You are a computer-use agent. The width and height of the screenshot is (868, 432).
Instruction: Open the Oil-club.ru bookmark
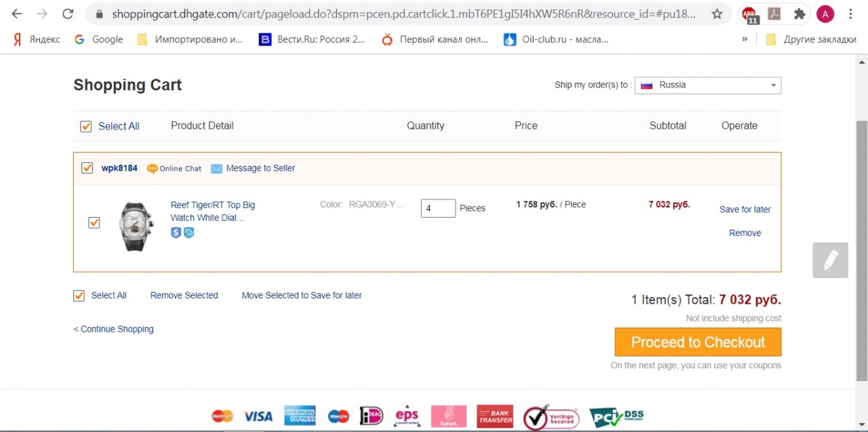556,39
